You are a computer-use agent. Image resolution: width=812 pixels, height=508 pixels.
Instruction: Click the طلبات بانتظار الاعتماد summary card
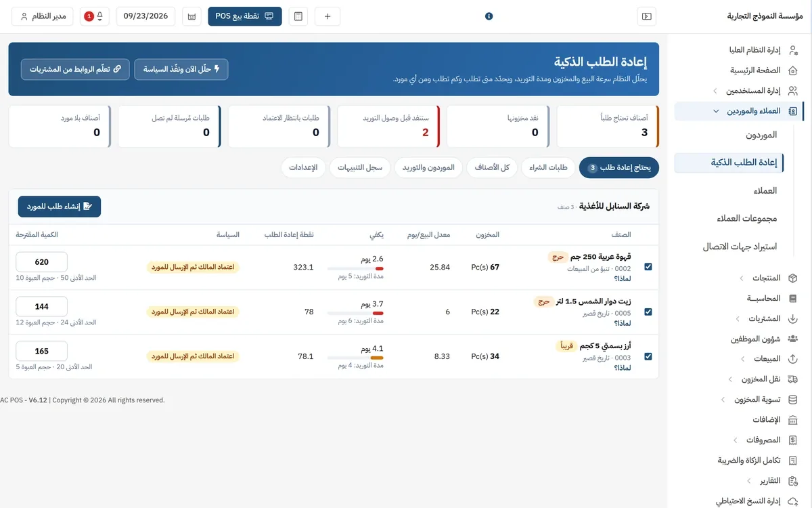coord(278,127)
